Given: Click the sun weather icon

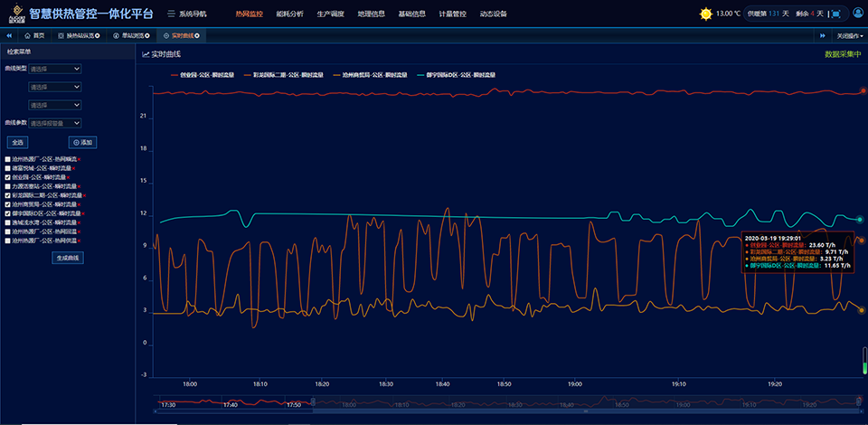Looking at the screenshot, I should coord(705,14).
